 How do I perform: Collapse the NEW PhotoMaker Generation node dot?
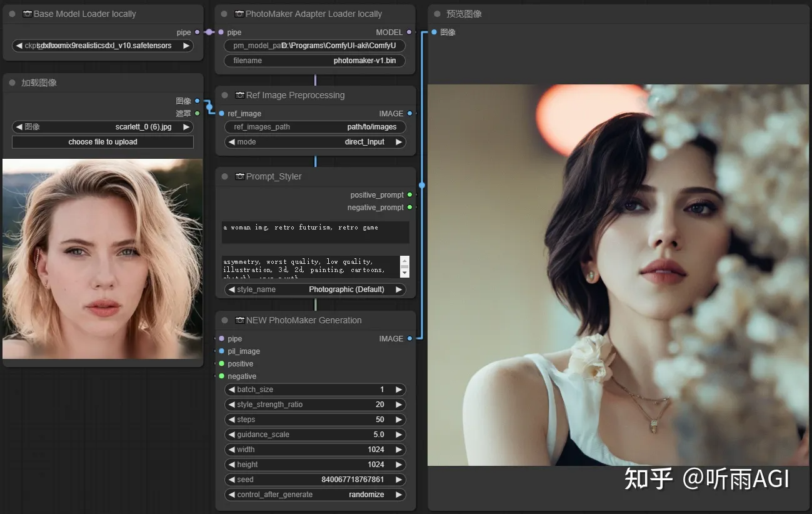point(224,320)
